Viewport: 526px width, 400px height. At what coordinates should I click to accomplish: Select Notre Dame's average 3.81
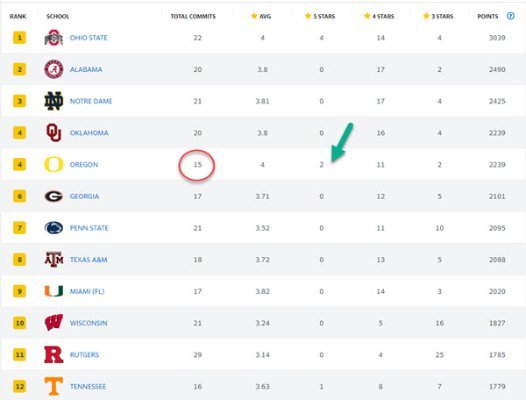pos(262,101)
